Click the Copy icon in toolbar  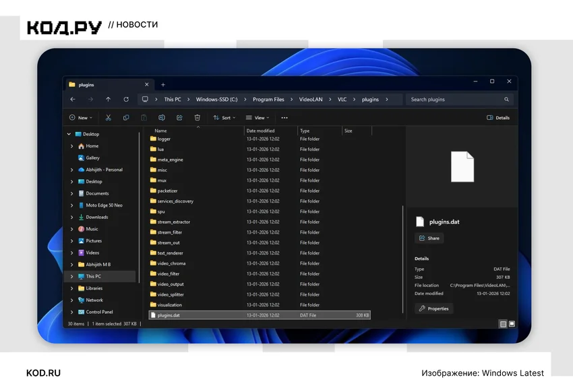[x=126, y=117]
